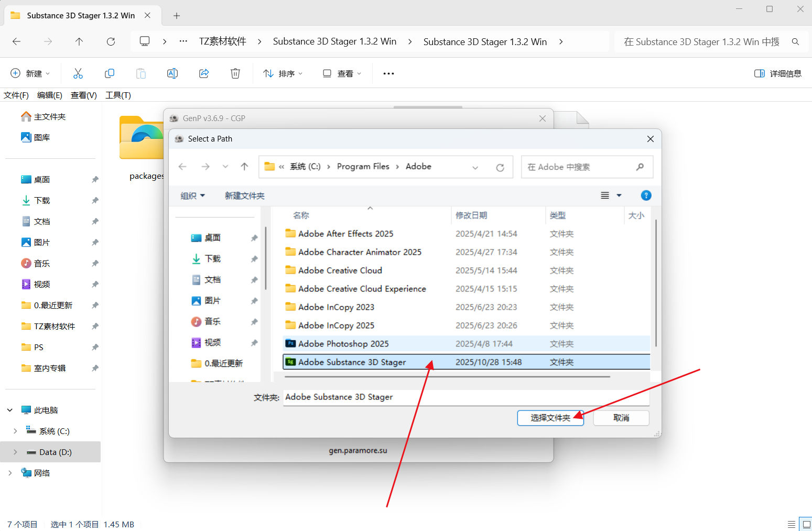Screen dimensions: 812x531
Task: Open Music in the dialog sidebar
Action: (x=206, y=321)
